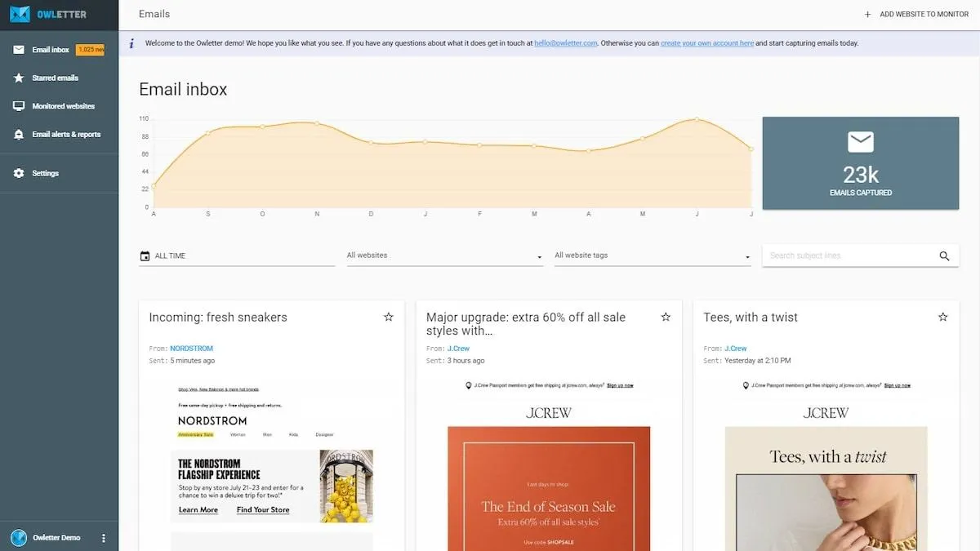The height and width of the screenshot is (551, 980).
Task: Open the Owletter Demo three-dot menu
Action: point(103,538)
